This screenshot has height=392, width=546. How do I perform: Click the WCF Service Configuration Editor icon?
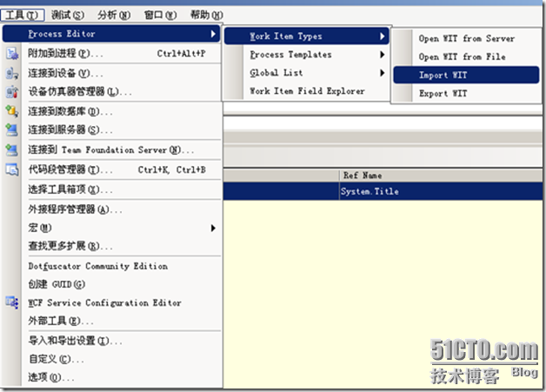(x=12, y=302)
